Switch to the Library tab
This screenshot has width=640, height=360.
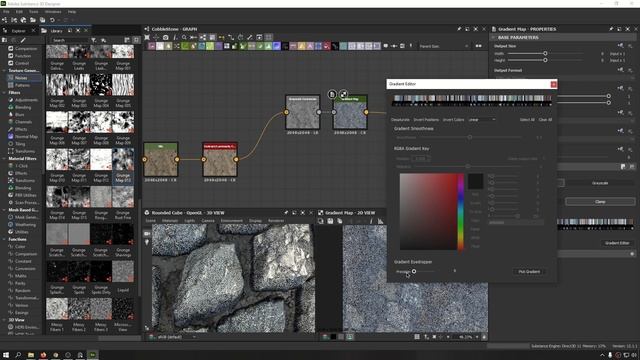coord(56,31)
